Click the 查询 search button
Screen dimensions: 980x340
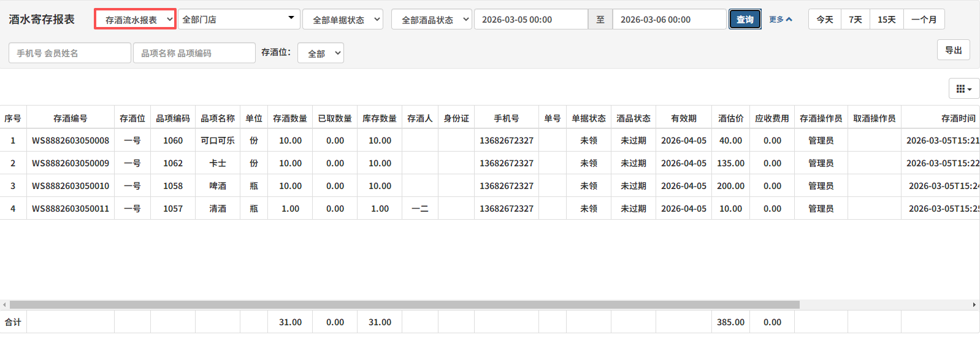[745, 20]
